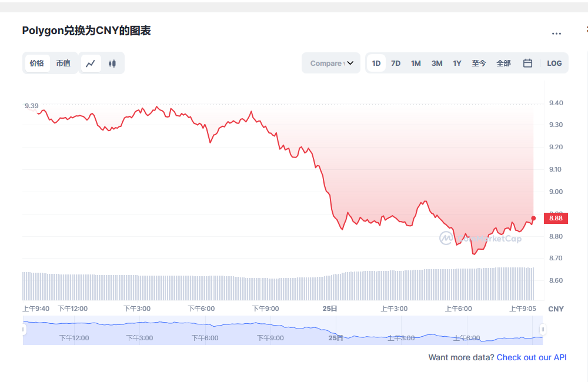Toggle LOG scale on the chart
This screenshot has height=382, width=588.
pos(554,63)
